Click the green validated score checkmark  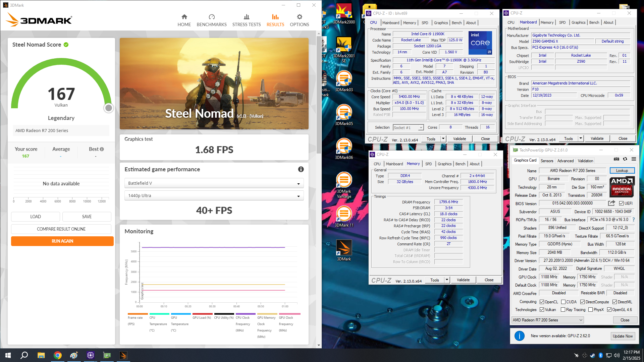pos(66,45)
